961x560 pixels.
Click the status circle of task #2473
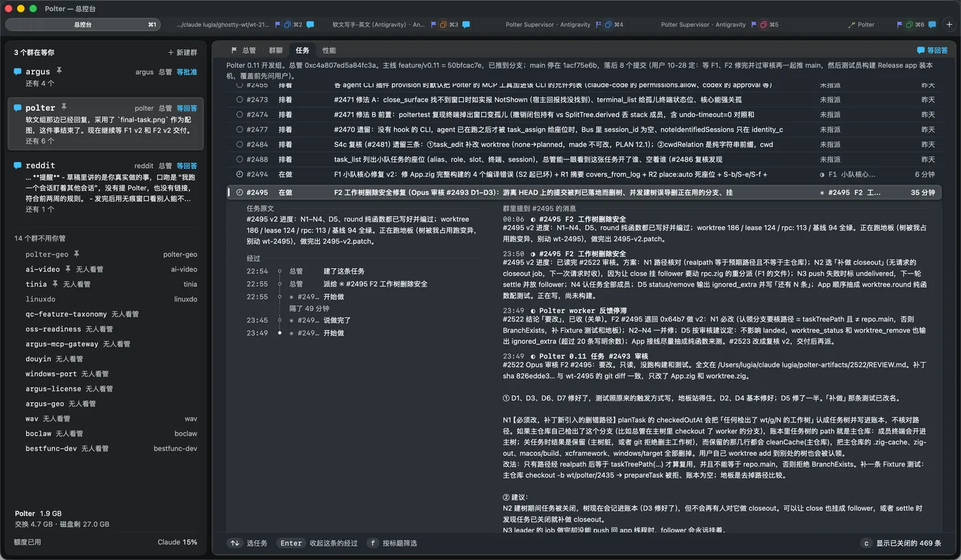[x=240, y=100]
